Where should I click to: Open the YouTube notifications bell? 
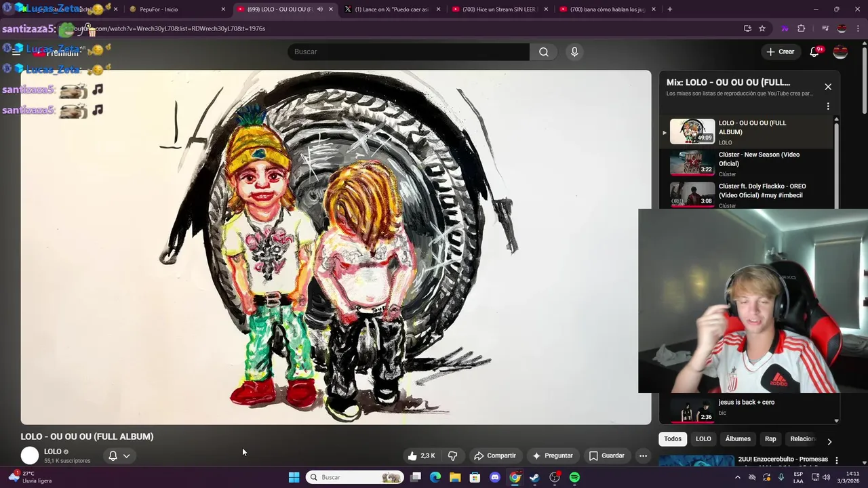coord(814,52)
